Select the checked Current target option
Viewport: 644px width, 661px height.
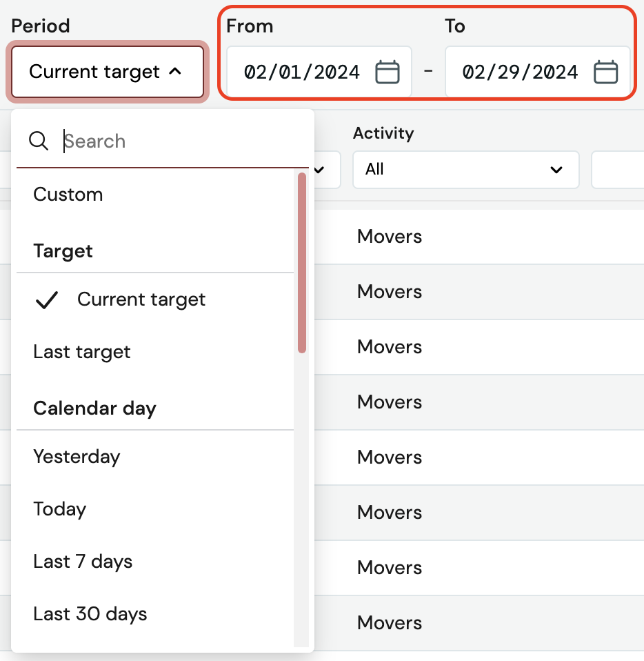[141, 299]
